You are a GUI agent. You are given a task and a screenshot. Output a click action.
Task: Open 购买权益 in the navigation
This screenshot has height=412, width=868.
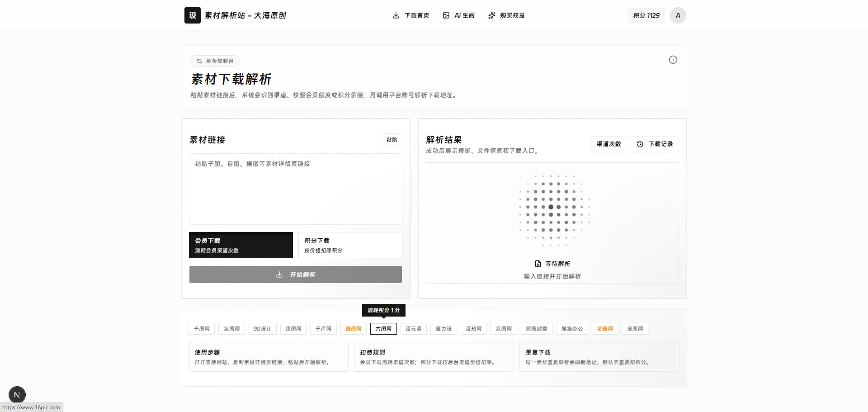[506, 15]
